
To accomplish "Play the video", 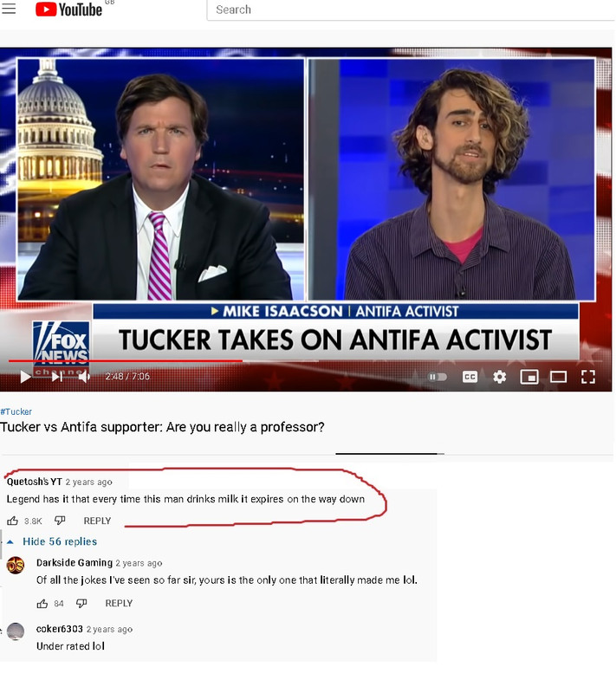I will pyautogui.click(x=26, y=377).
